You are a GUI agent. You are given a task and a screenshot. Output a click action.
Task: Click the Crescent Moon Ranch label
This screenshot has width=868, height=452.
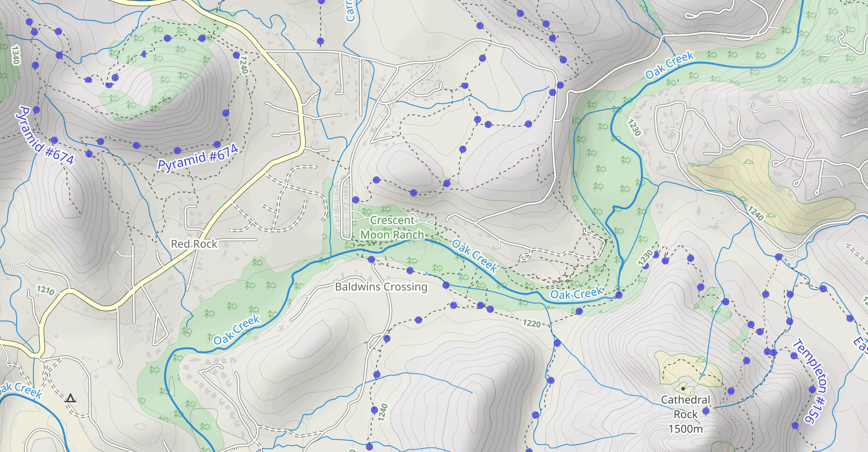tap(392, 227)
